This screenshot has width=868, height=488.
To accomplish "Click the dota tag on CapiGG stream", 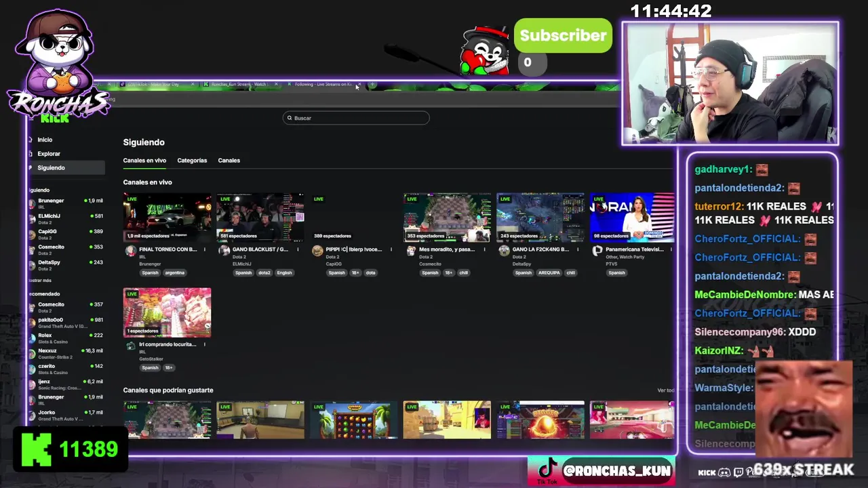I will pos(370,272).
